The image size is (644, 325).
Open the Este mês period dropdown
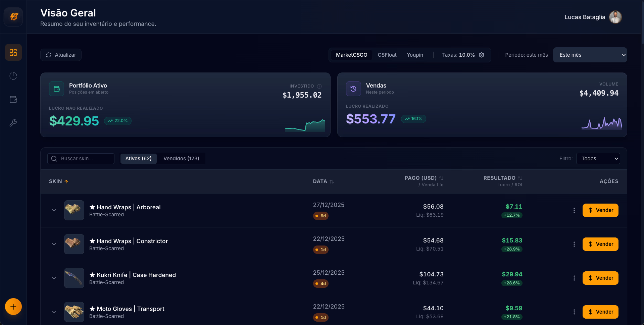[x=590, y=55]
